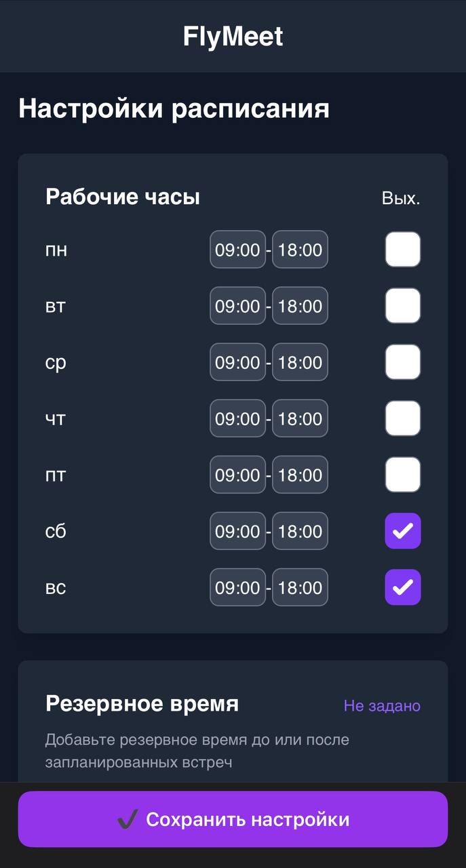Image resolution: width=466 pixels, height=868 pixels.
Task: Open Monday's end time field (18:00)
Action: 300,249
